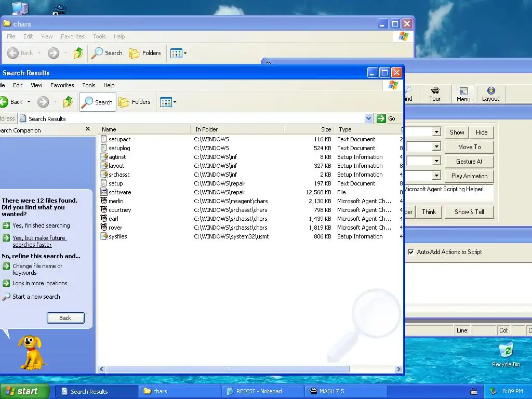
Task: Switch to MASH 7.5 taskbar button
Action: 346,391
